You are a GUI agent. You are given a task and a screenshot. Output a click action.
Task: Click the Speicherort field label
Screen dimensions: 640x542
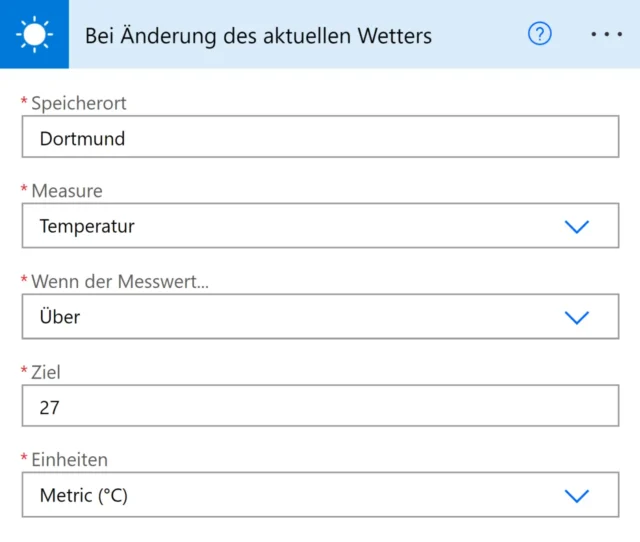point(79,103)
